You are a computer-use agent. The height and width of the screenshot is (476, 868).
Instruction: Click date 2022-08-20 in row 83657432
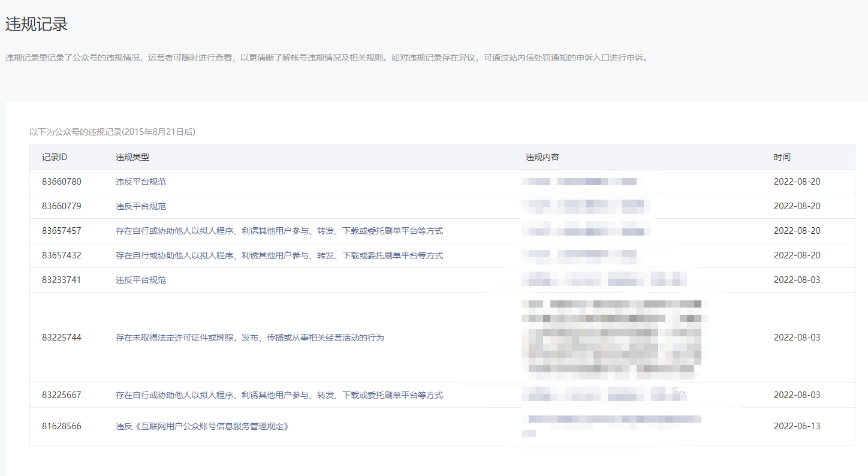point(797,255)
